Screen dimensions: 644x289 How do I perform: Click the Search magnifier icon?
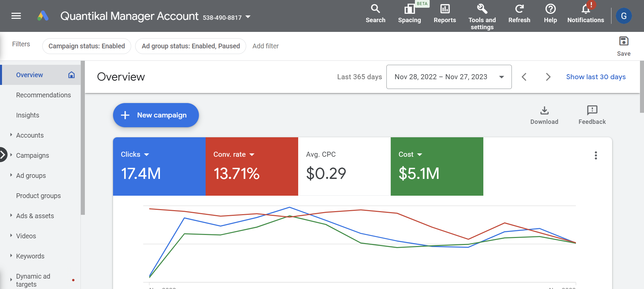tap(375, 9)
